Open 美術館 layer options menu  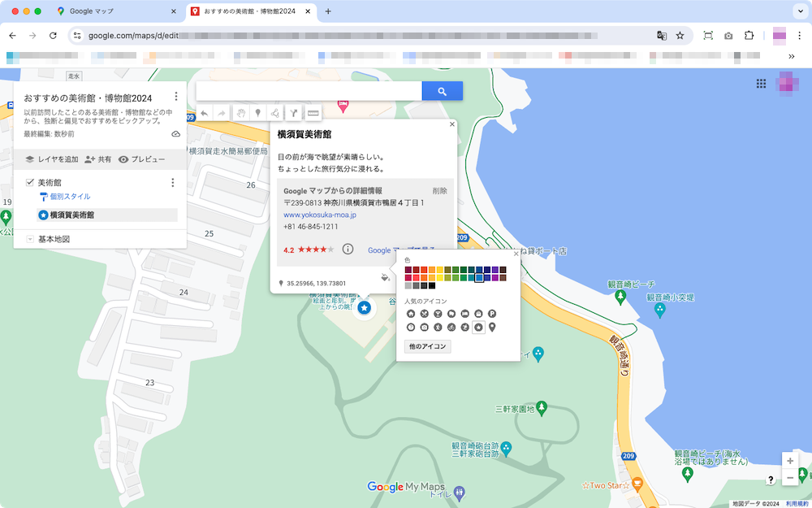click(x=172, y=182)
